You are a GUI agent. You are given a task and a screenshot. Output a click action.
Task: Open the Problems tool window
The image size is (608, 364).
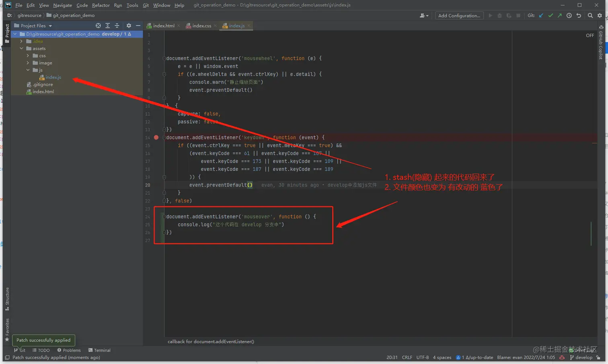click(x=69, y=350)
